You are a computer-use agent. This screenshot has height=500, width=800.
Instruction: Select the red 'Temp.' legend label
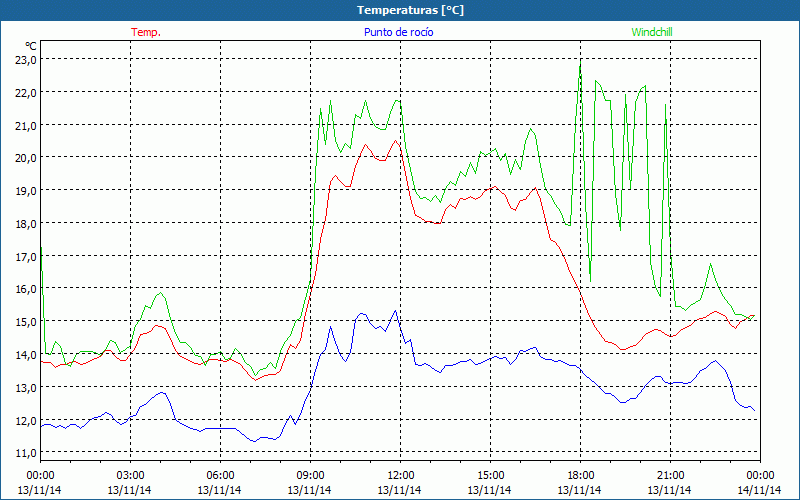tap(146, 32)
